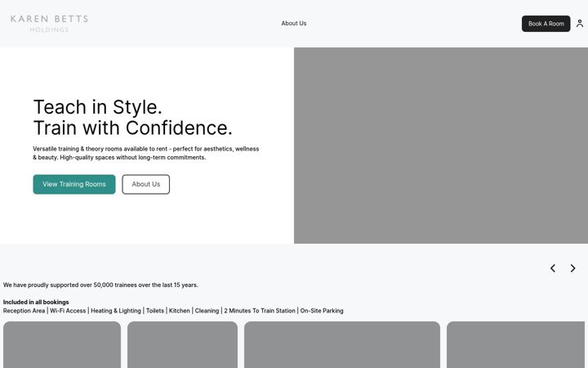Open About Us in the top navigation
The width and height of the screenshot is (588, 368).
click(294, 23)
